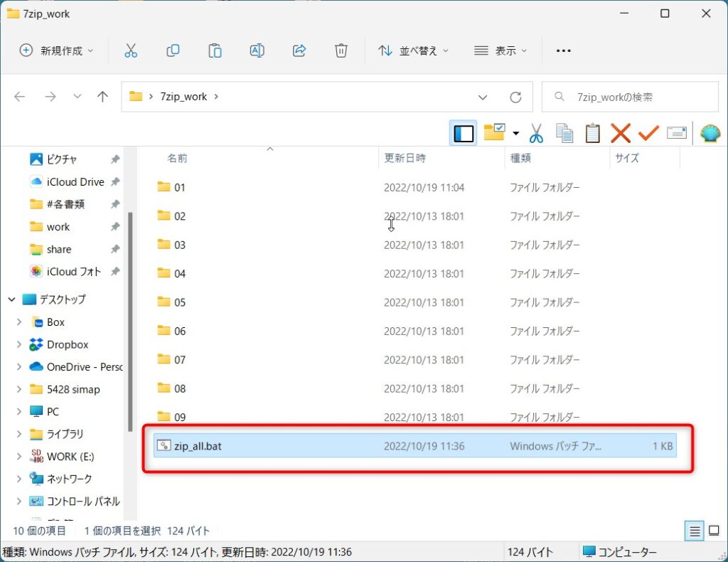The width and height of the screenshot is (728, 562).
Task: Sort by サイズ column header
Action: point(627,159)
